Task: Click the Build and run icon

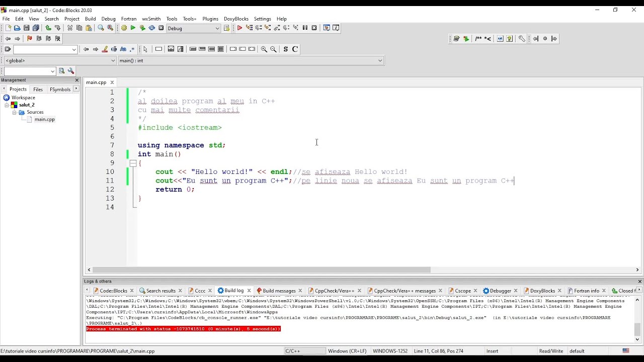Action: pyautogui.click(x=142, y=28)
